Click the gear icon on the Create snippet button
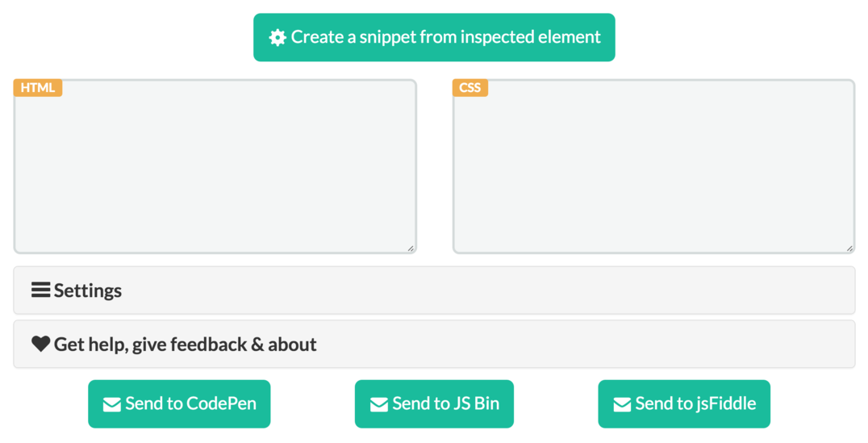 tap(278, 38)
